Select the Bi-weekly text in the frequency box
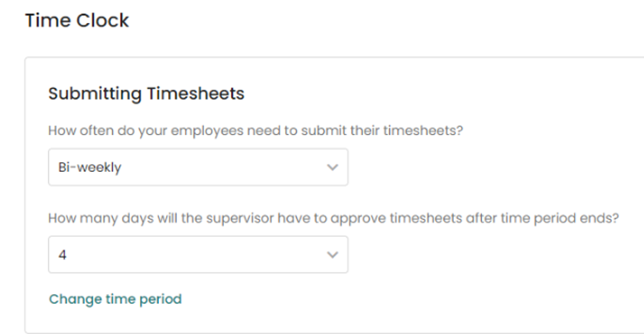Screen dimensions: 644x334 tap(90, 168)
